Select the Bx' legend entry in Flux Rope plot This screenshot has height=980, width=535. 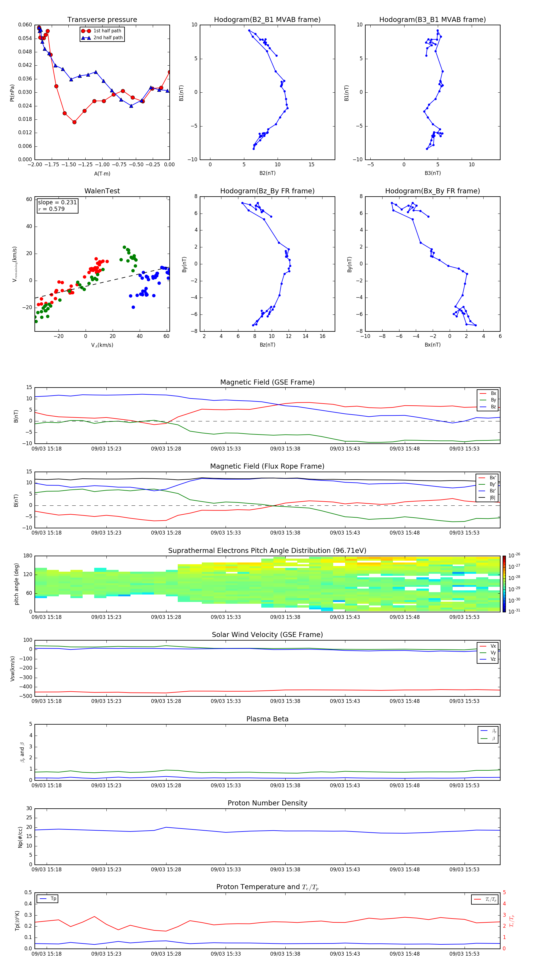[487, 478]
